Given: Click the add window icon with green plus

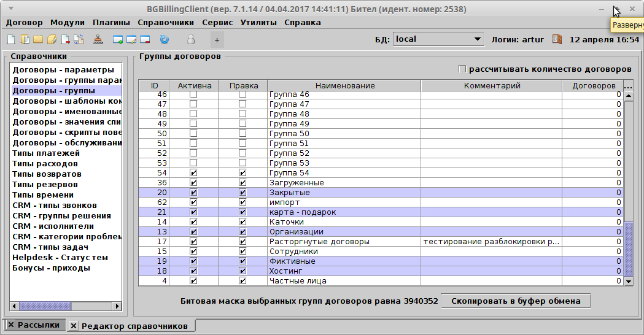Looking at the screenshot, I should pyautogui.click(x=118, y=39).
